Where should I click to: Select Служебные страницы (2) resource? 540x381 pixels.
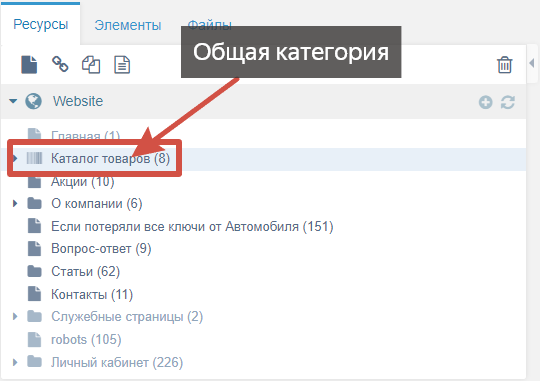click(x=127, y=317)
